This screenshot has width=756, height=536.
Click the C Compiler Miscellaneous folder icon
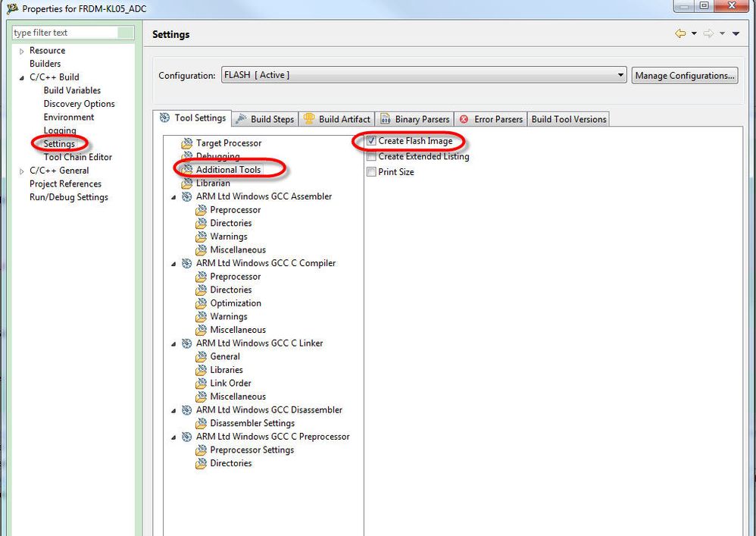(x=201, y=330)
